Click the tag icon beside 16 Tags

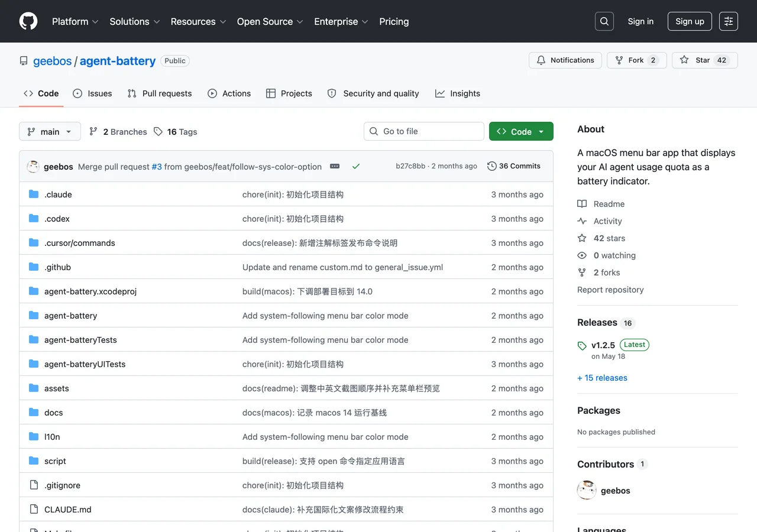[158, 132]
